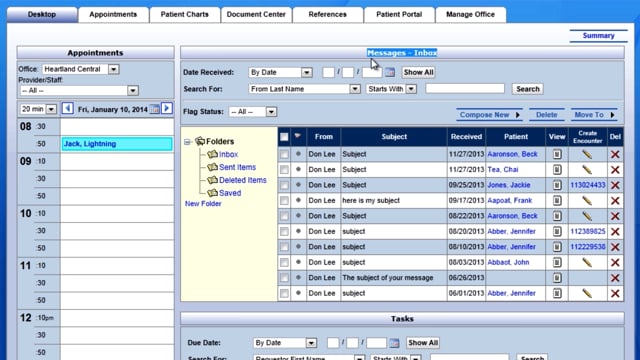This screenshot has width=640, height=360.
Task: Click the New Folder link
Action: (203, 204)
